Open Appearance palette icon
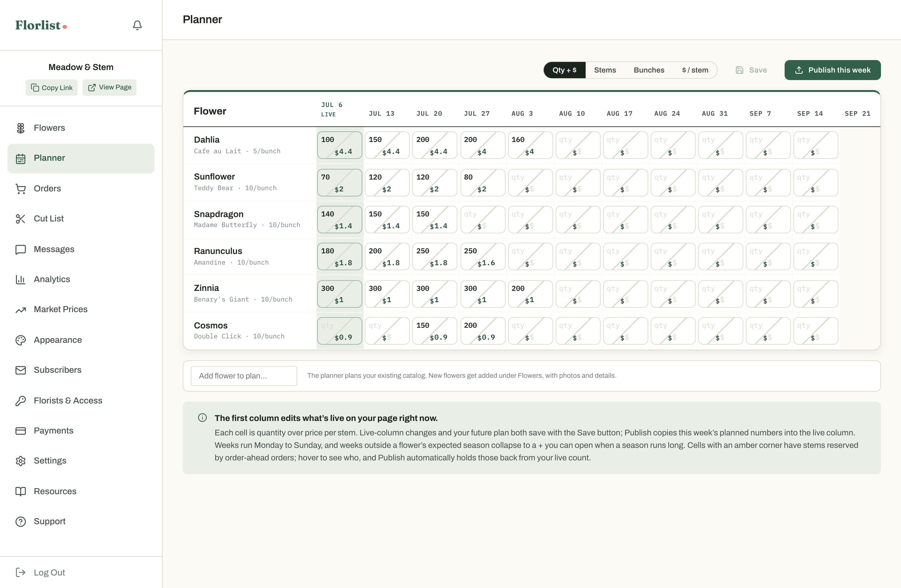Screen dimensions: 901x588 click(20, 340)
